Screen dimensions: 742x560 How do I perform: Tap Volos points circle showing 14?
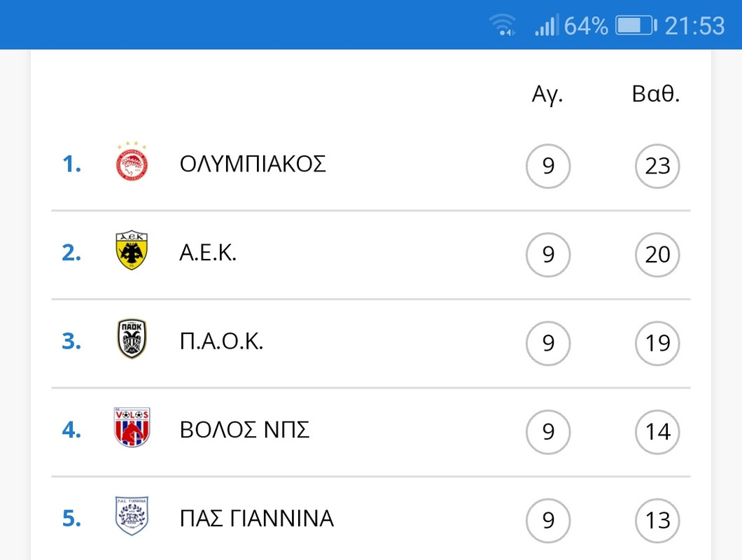657,432
